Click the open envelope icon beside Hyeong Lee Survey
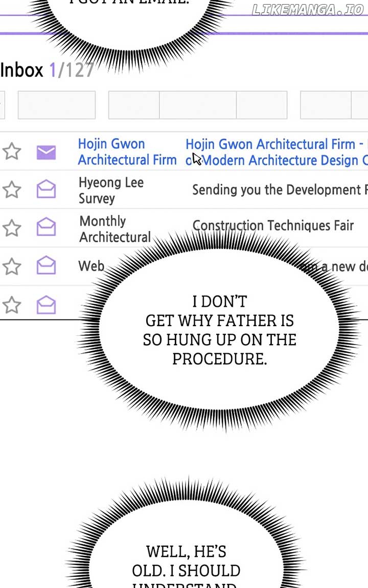Image resolution: width=368 pixels, height=588 pixels. coord(46,190)
